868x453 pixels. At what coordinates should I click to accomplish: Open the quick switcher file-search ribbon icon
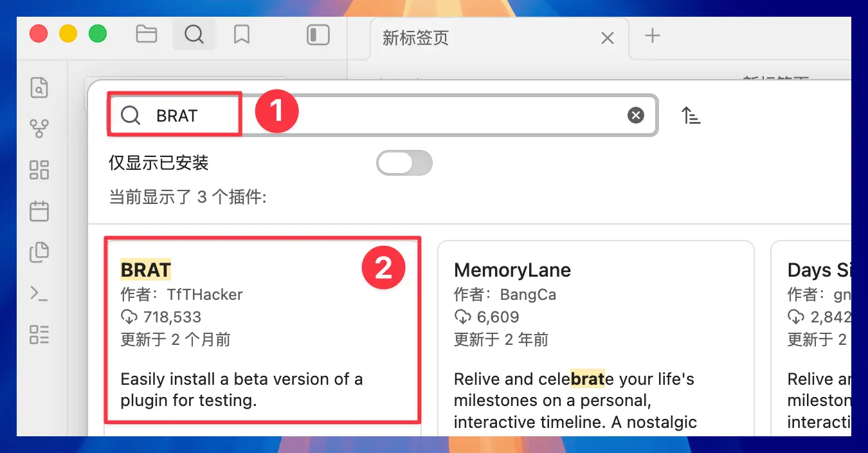[x=39, y=88]
